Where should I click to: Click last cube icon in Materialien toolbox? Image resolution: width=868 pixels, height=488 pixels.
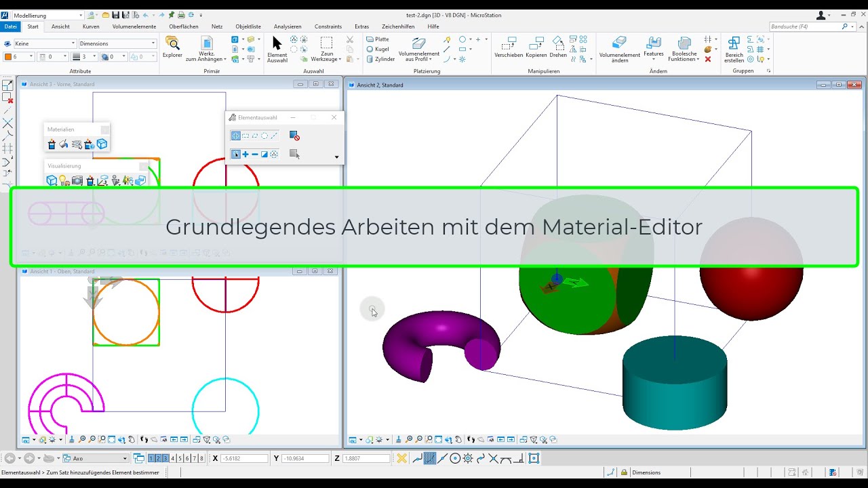click(x=102, y=144)
